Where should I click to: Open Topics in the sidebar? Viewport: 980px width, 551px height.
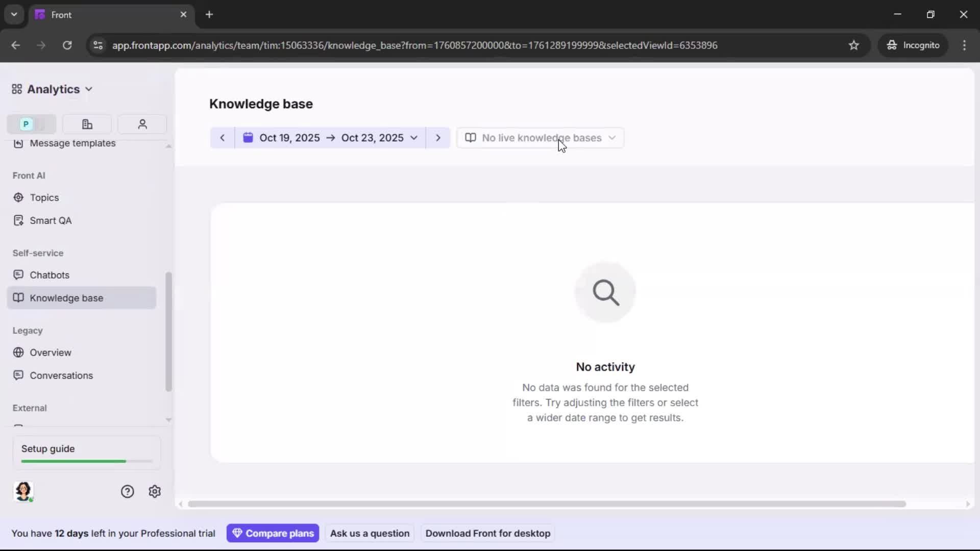click(x=44, y=197)
